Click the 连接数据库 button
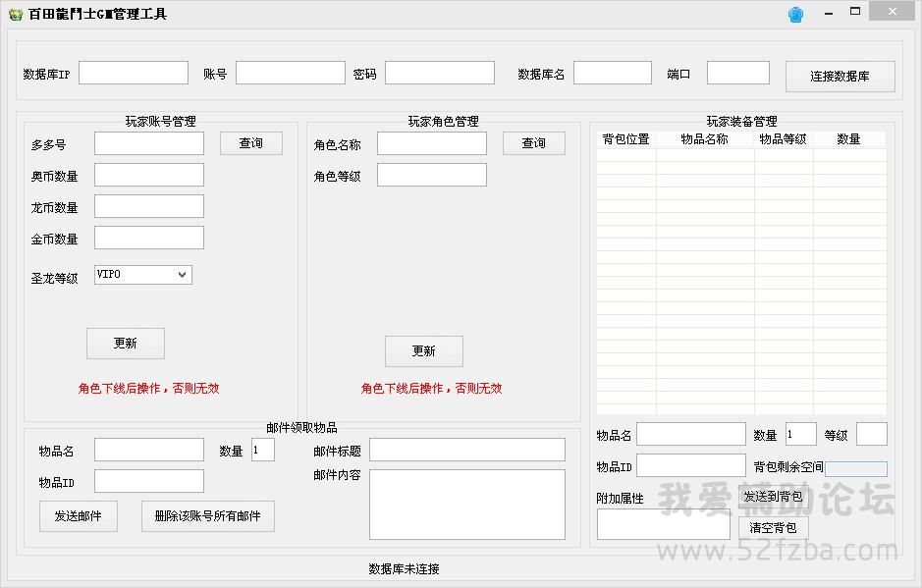The height and width of the screenshot is (588, 922). 841,77
